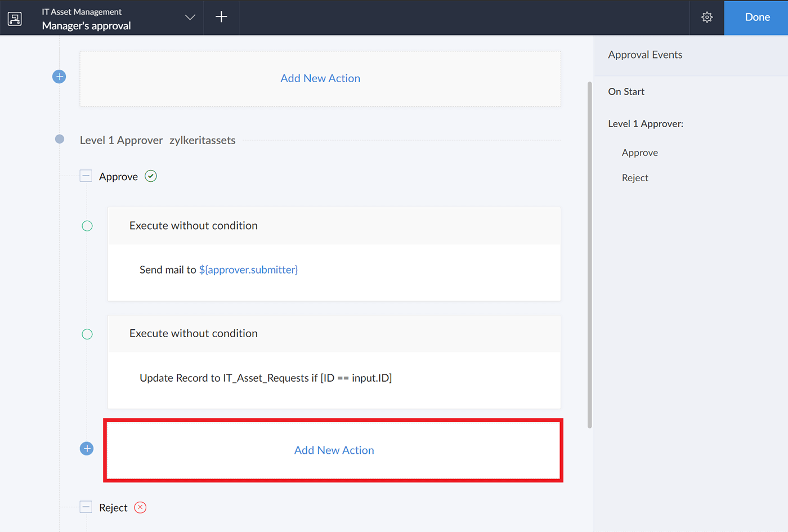Click the blue plus icon above Level 1 Approver
The height and width of the screenshot is (532, 788).
[59, 77]
